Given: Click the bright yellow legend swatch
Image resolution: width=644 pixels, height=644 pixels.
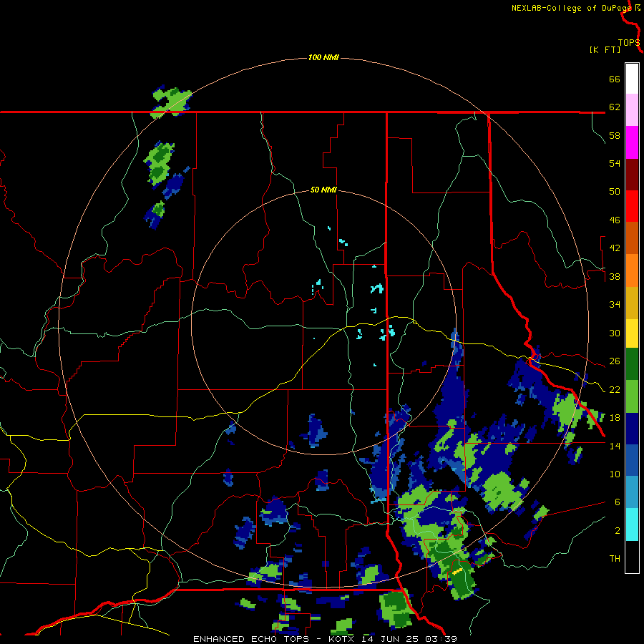Looking at the screenshot, I should (632, 333).
